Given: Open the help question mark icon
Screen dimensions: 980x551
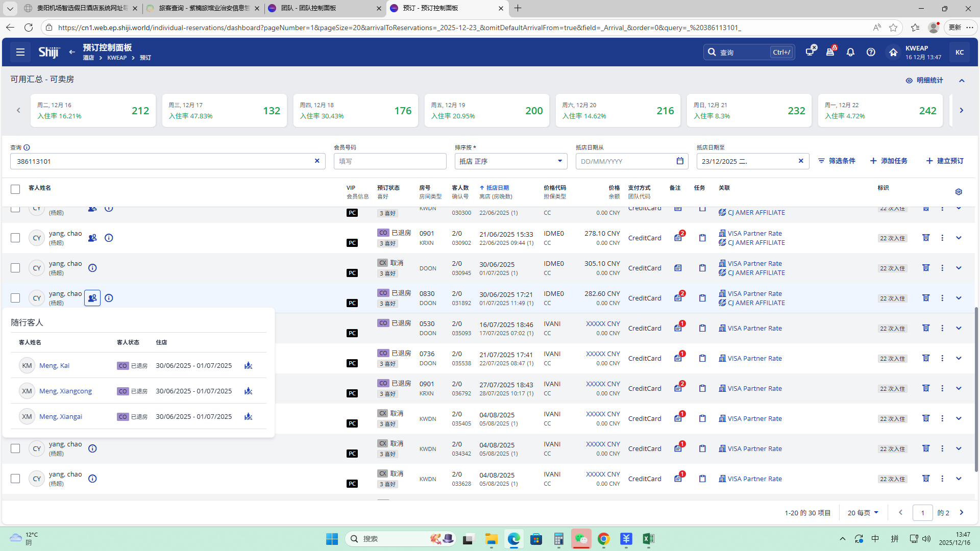Looking at the screenshot, I should click(871, 52).
